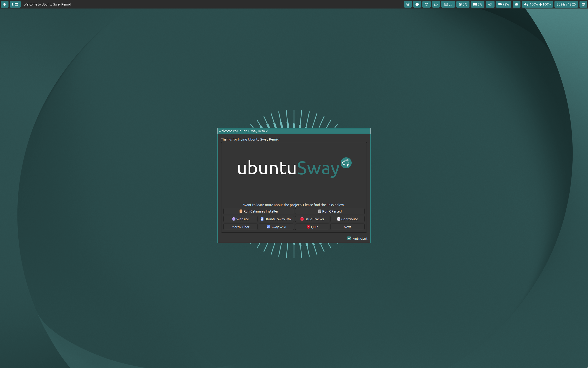Open CPU usage 0% module
Viewport: 588px width, 368px height.
(x=463, y=4)
